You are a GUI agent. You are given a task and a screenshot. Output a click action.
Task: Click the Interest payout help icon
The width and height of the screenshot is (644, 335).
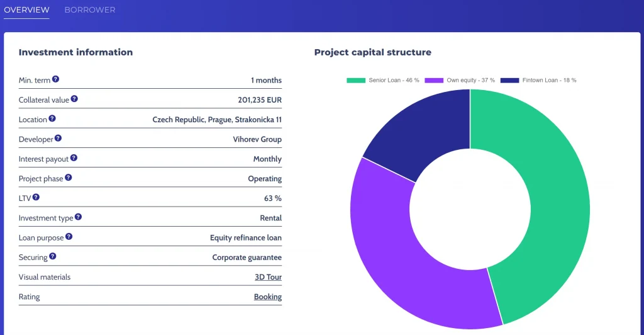coord(74,158)
